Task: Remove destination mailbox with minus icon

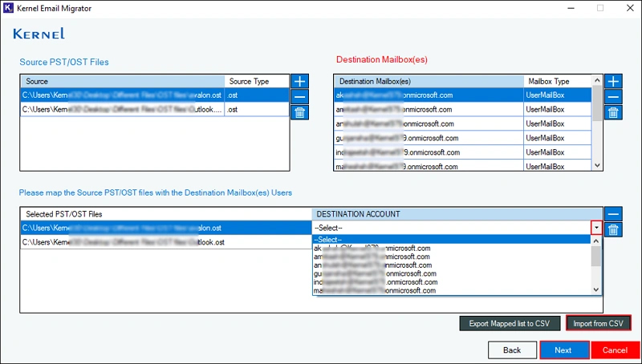Action: point(613,97)
